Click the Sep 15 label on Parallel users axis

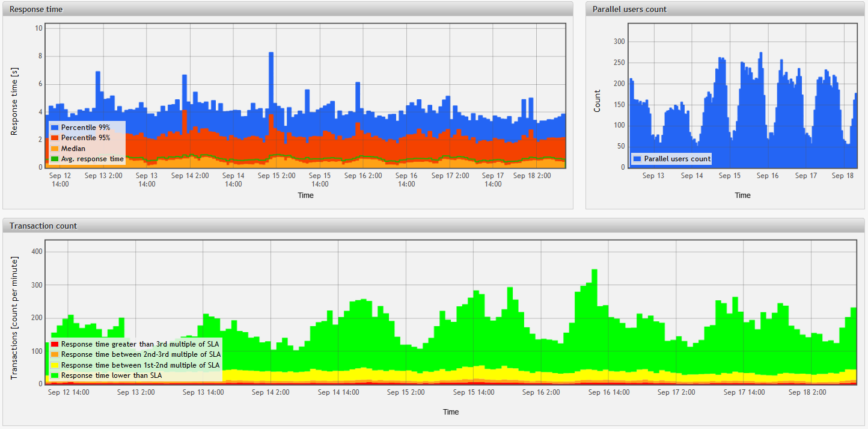729,176
